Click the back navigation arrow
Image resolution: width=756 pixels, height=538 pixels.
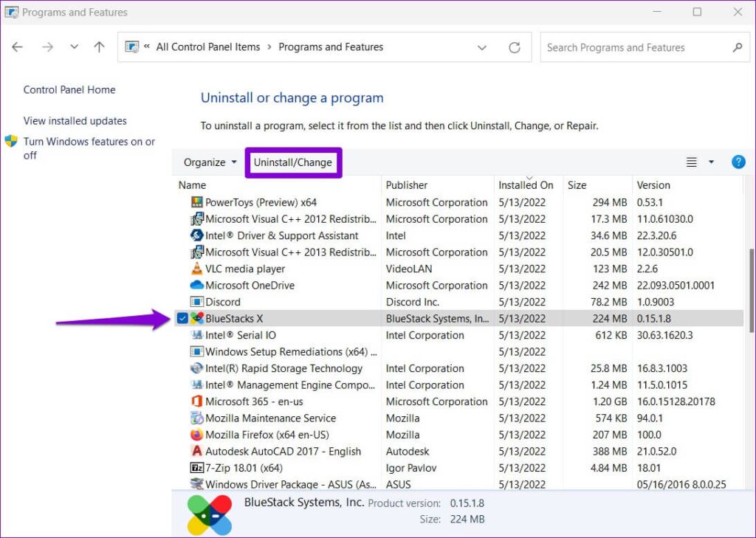[17, 46]
